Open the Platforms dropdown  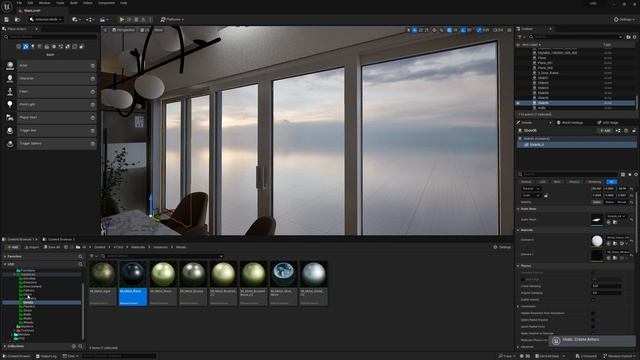[172, 19]
